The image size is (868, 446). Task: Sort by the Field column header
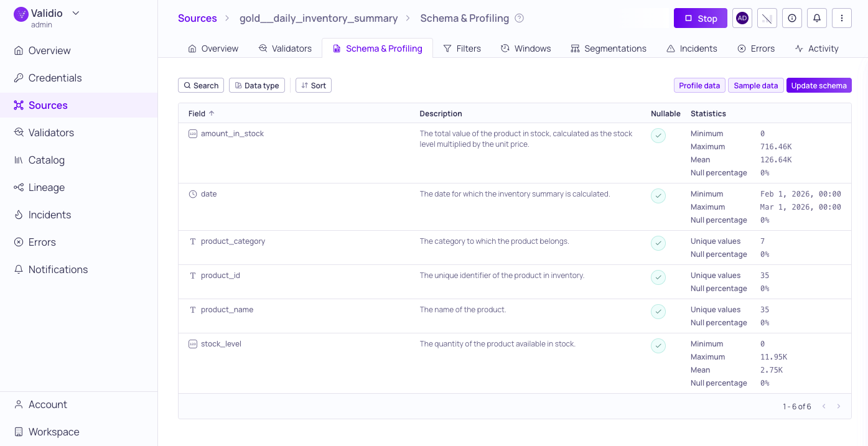pos(201,113)
